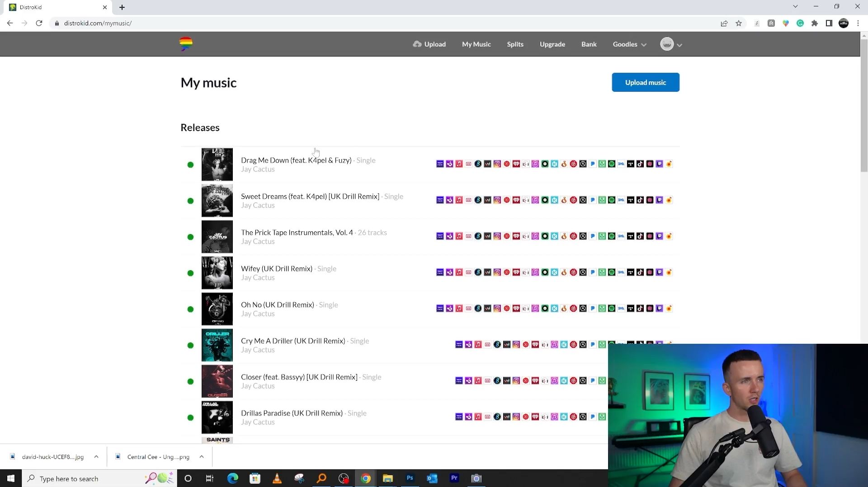Click the DistroKid rainbow logo
868x487 pixels.
click(186, 44)
